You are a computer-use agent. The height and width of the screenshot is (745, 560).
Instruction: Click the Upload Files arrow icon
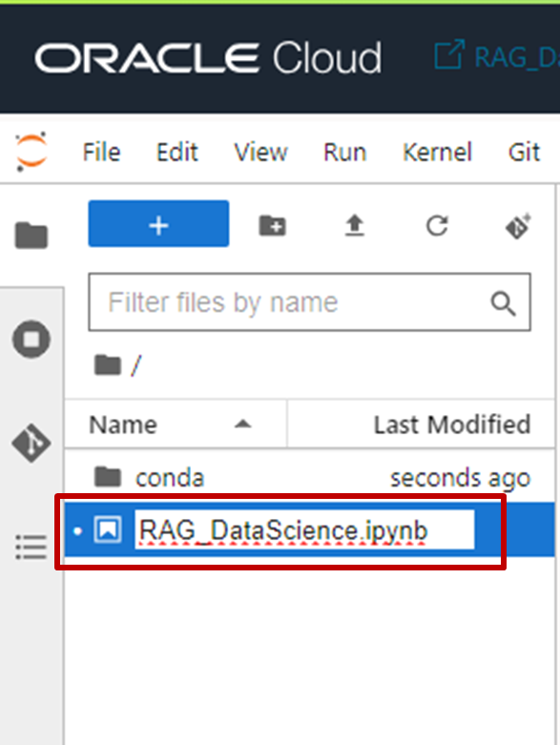tap(354, 225)
